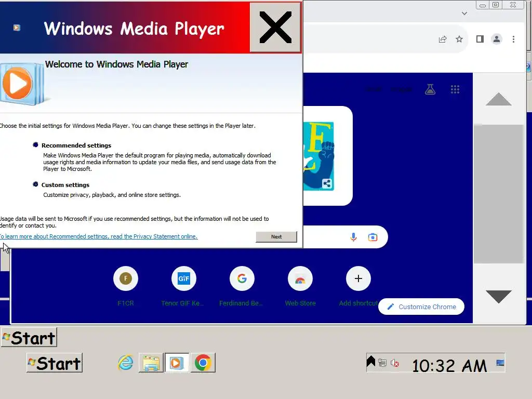Bookmark this tab with the star icon
This screenshot has height=399, width=532.
[459, 39]
